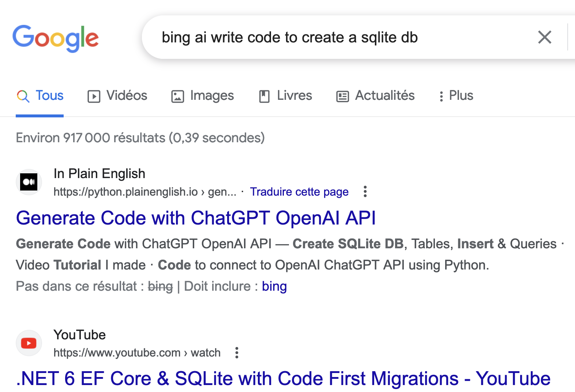Select the Livres search tab
The image size is (575, 392).
[285, 96]
